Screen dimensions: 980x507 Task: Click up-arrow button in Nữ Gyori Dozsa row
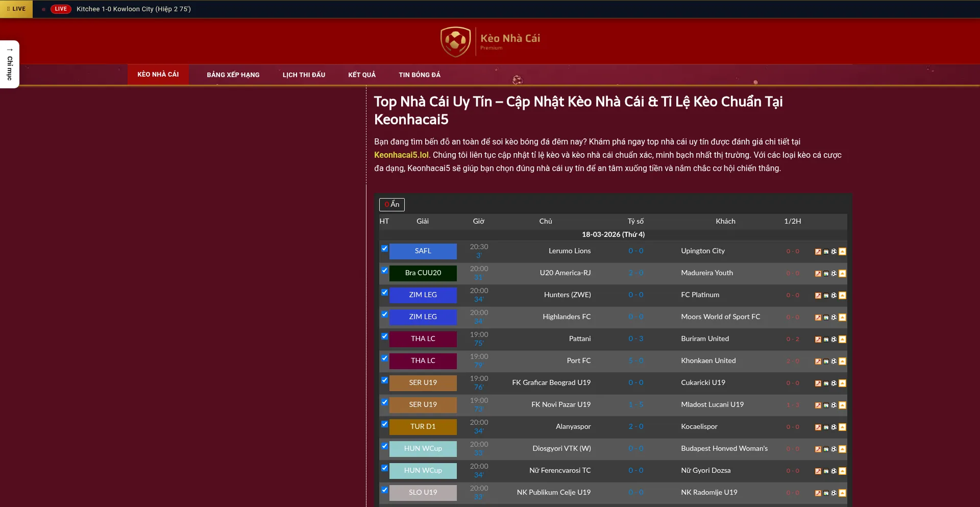click(842, 471)
